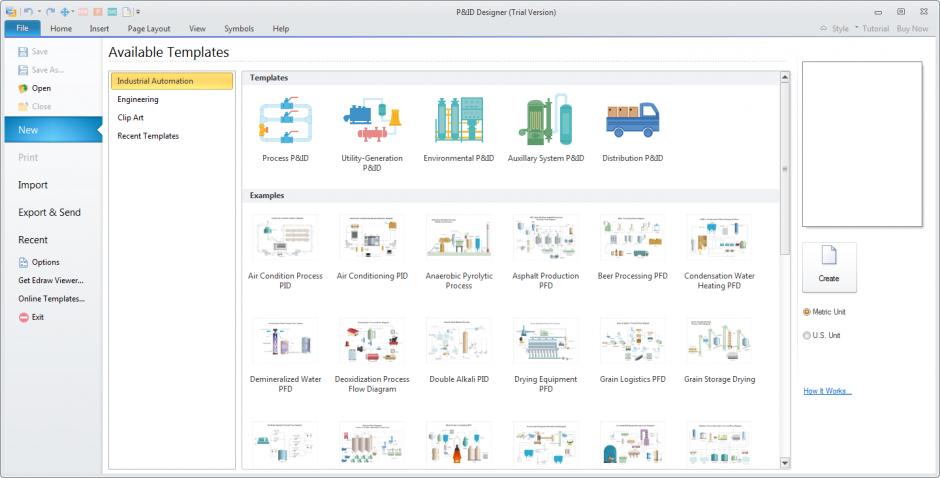
Task: Click the Print menu entry
Action: tap(28, 157)
